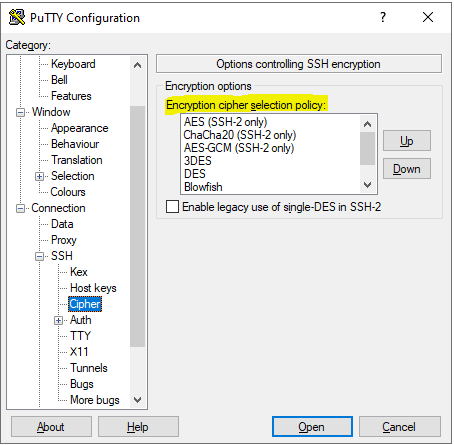Click the category tree scrollbar thumb

(x=137, y=226)
